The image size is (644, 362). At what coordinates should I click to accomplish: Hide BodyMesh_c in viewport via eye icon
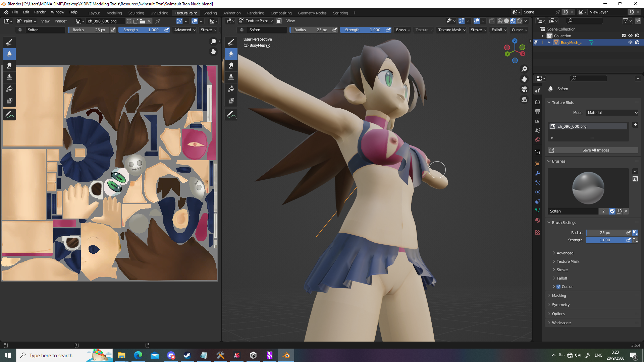(x=630, y=42)
